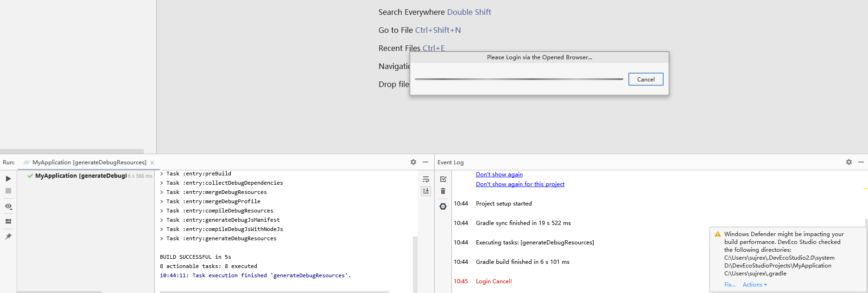
Task: Click 'BUILD SUCCESSFUL in 5s' text
Action: [x=196, y=257]
